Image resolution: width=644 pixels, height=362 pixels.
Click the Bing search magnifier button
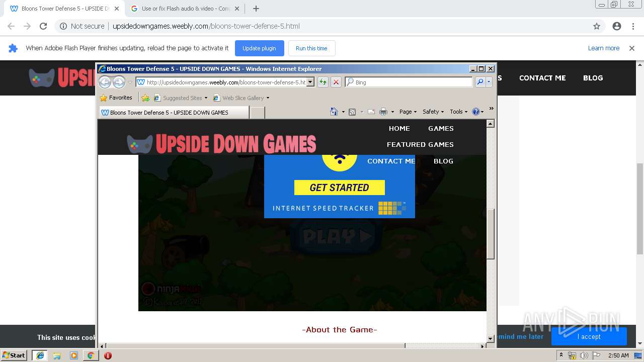(480, 82)
